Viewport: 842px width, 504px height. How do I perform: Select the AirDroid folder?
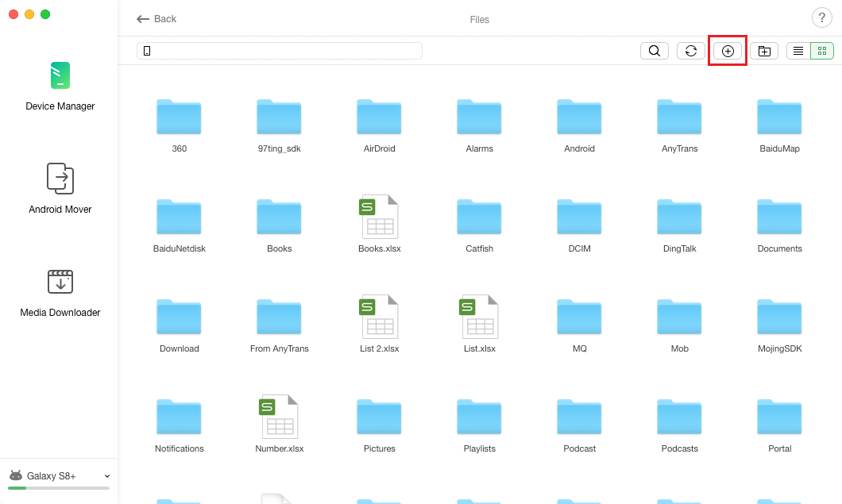(x=379, y=117)
